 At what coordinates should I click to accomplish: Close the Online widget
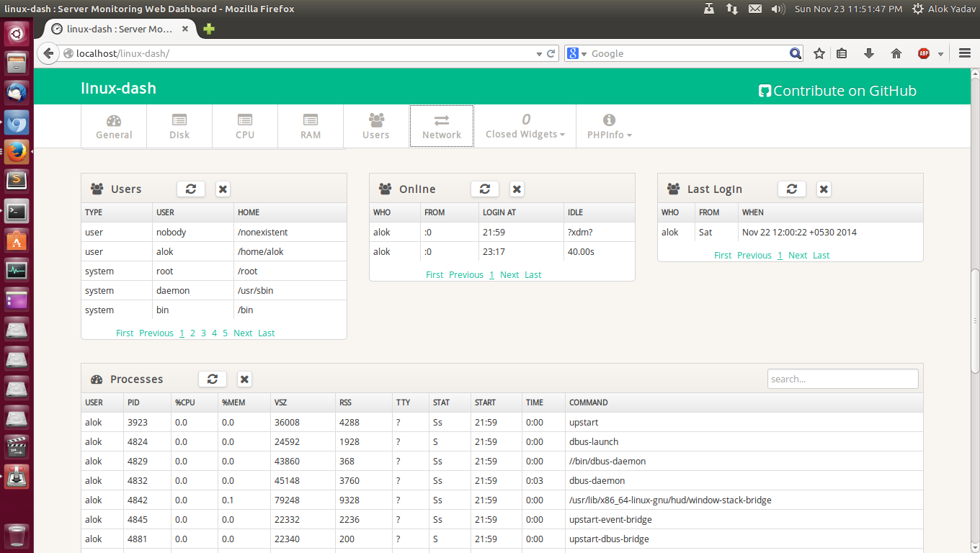[517, 189]
